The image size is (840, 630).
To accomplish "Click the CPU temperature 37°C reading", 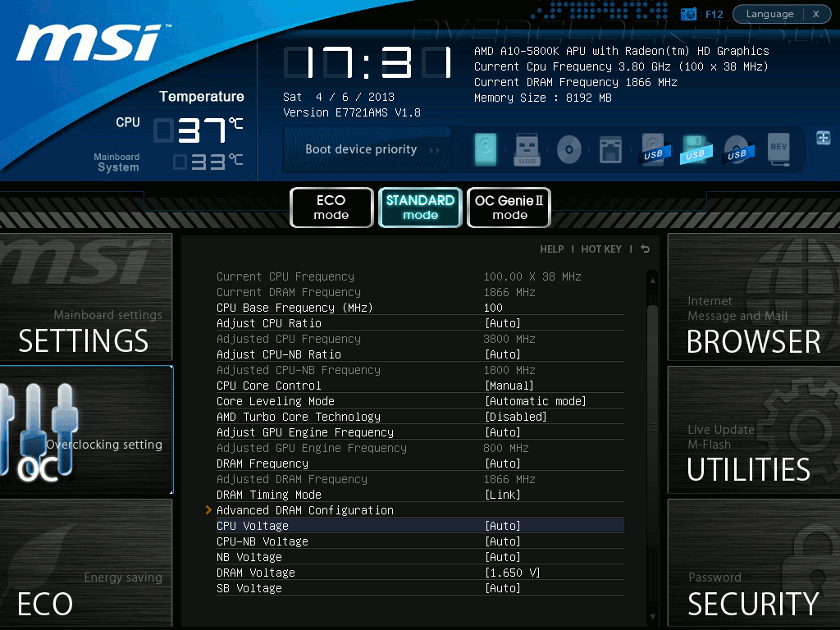I will (199, 130).
